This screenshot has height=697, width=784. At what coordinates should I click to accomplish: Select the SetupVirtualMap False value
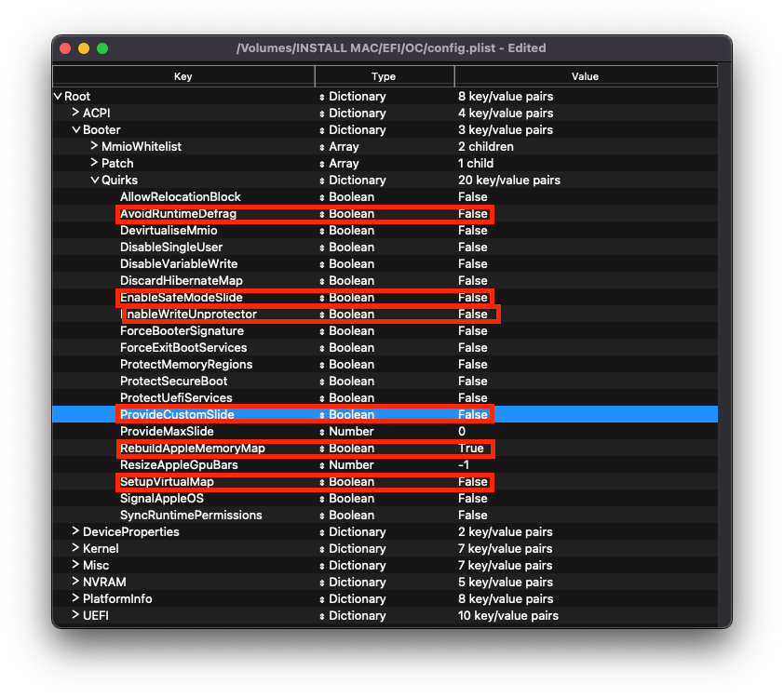(x=473, y=482)
